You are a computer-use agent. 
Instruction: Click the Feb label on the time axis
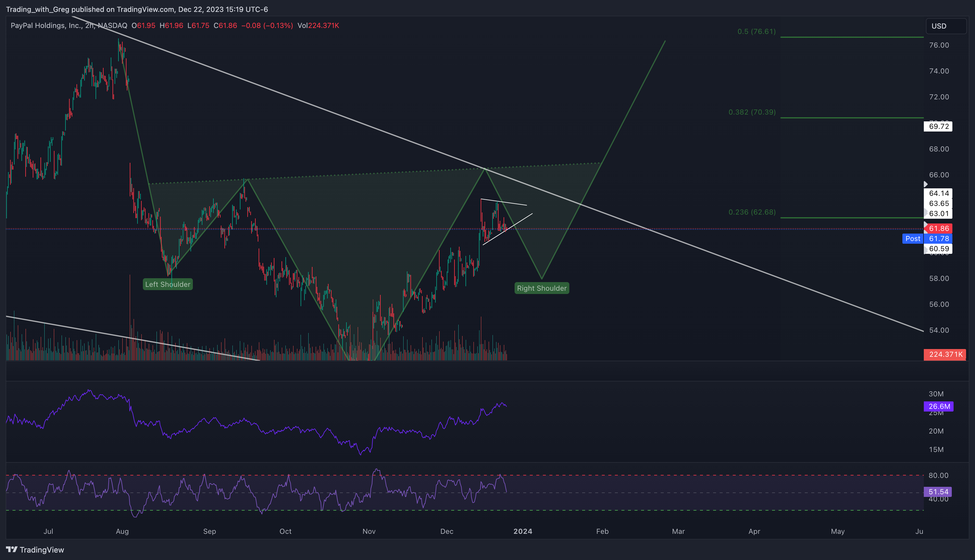(602, 531)
